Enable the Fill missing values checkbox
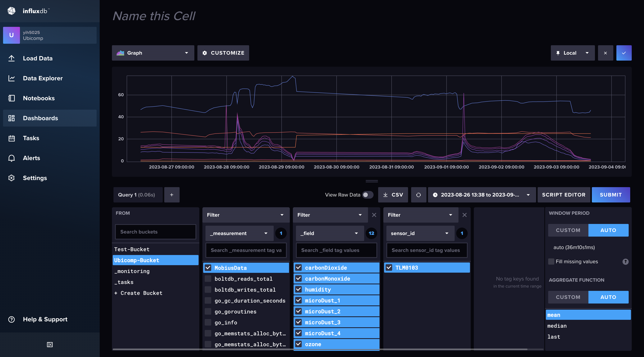 [x=551, y=261]
